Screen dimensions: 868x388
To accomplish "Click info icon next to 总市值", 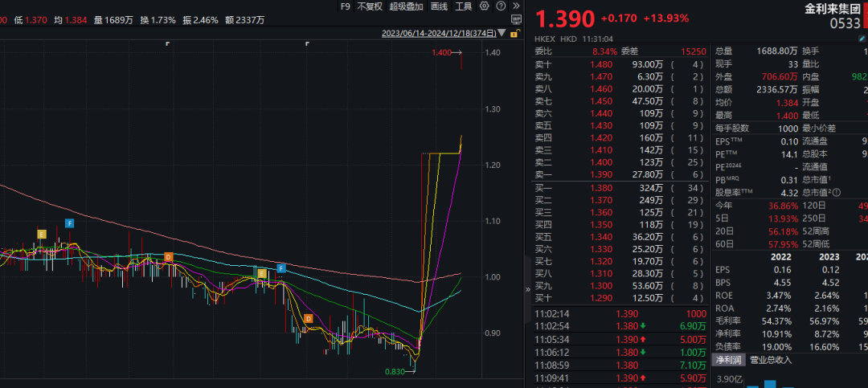I will coord(837,193).
